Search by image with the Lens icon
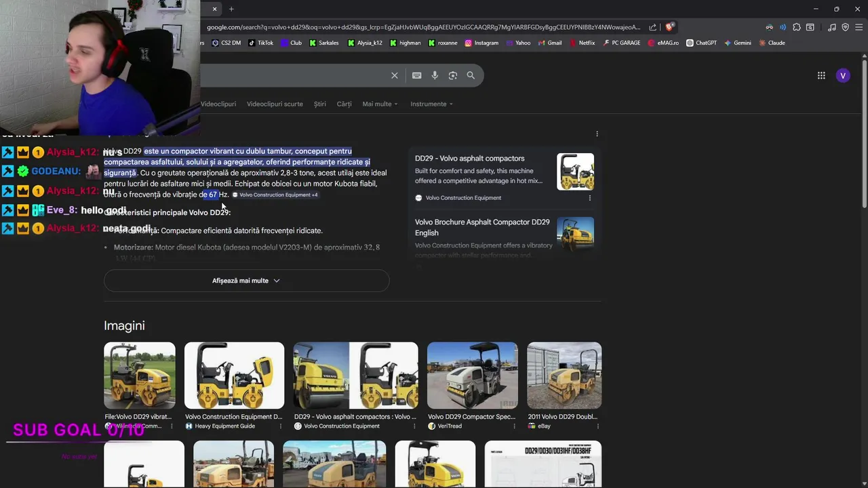This screenshot has height=488, width=868. pos(453,75)
